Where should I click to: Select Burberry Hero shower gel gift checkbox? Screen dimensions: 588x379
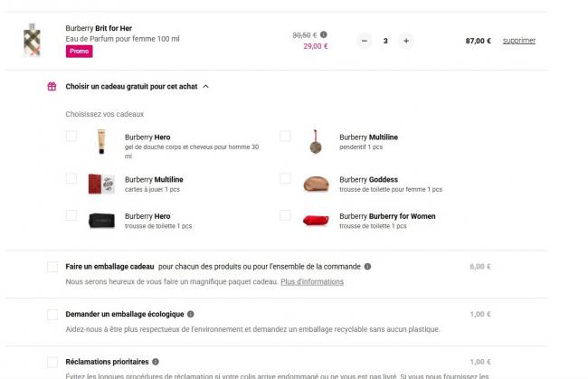[71, 137]
